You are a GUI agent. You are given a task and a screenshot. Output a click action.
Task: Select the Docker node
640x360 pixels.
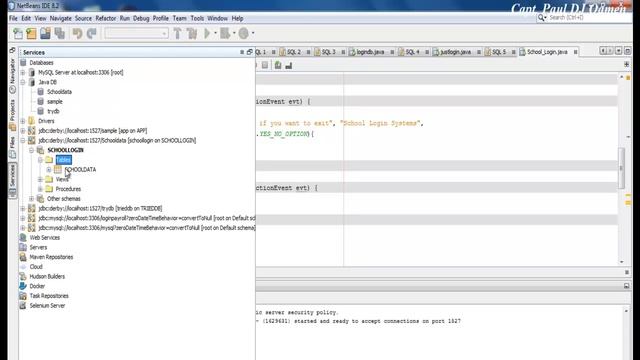point(37,287)
